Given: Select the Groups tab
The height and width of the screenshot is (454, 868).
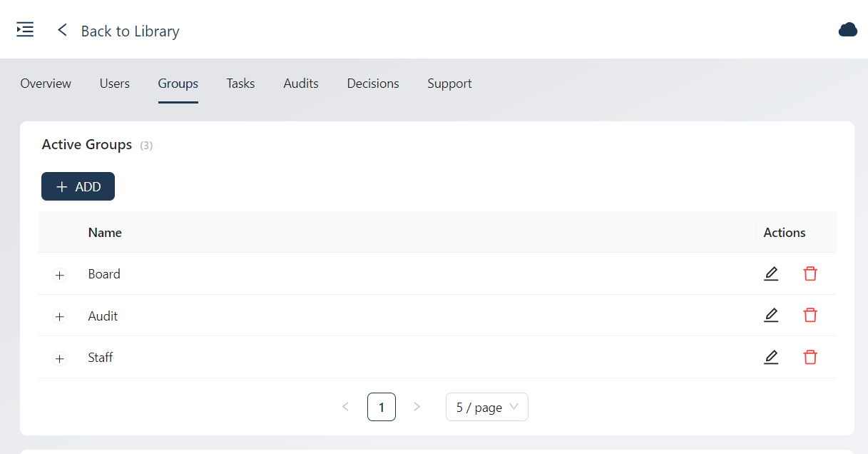Looking at the screenshot, I should (x=178, y=84).
